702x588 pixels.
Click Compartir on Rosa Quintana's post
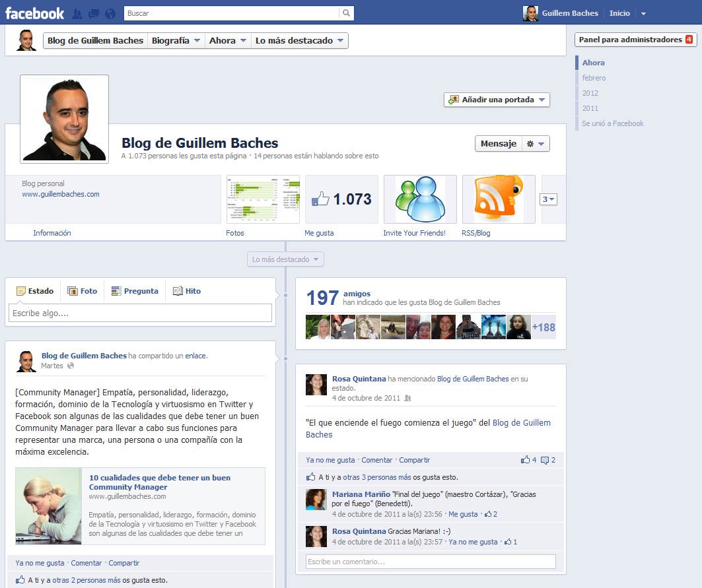coord(415,460)
